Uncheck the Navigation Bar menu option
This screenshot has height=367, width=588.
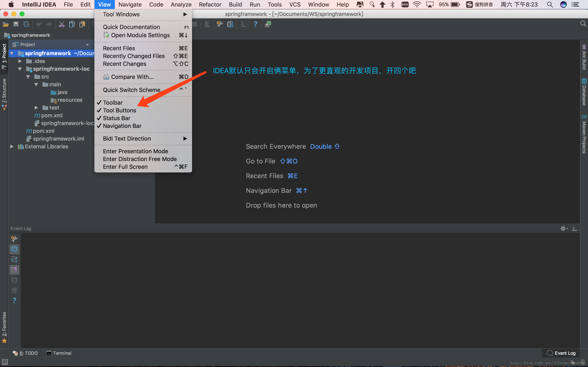point(143,126)
